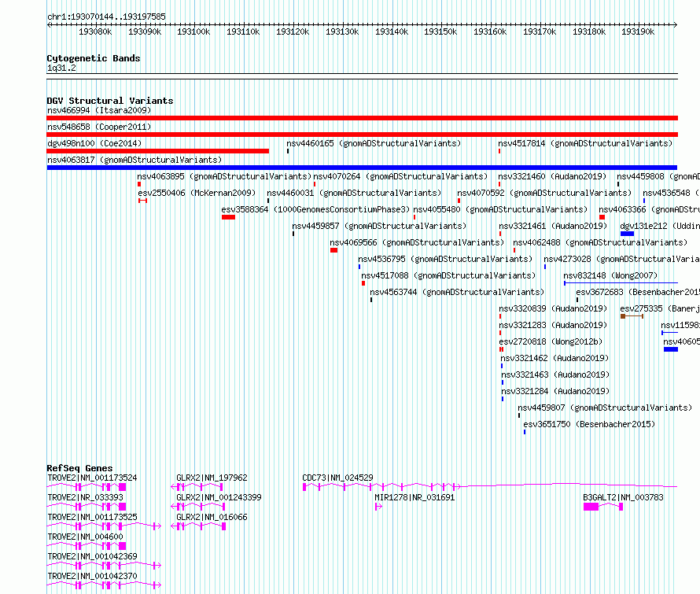This screenshot has height=594, width=700.
Task: Click GLRX2|NM_016066 gene model glyph
Action: click(198, 526)
